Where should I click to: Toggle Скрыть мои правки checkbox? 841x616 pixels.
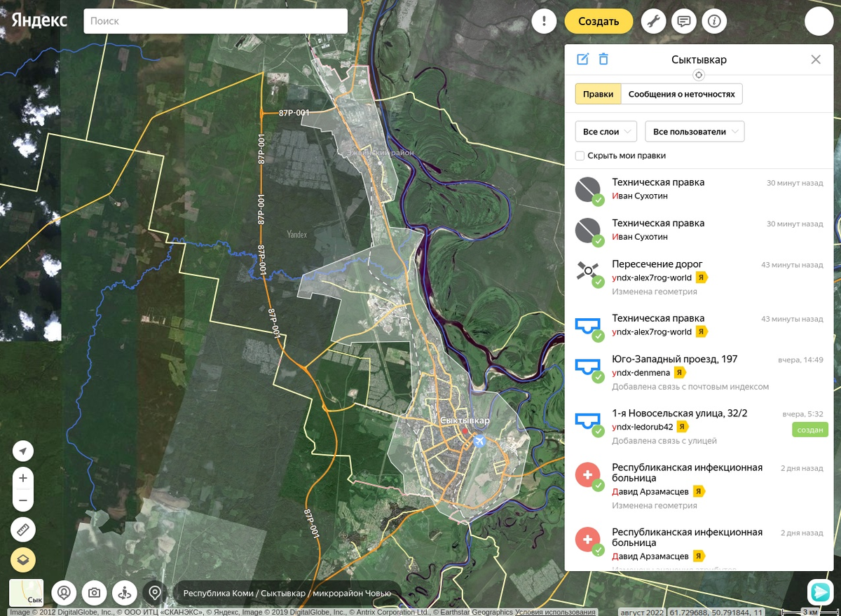[x=580, y=156]
